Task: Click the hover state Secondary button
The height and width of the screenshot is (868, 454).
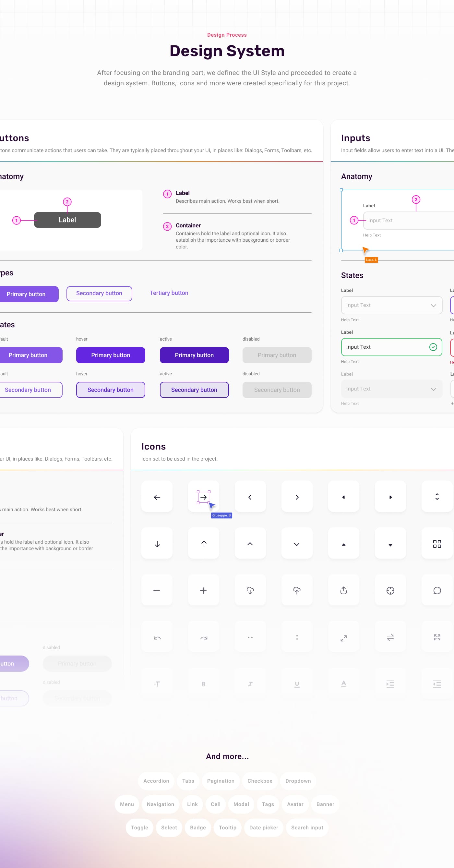Action: point(111,390)
